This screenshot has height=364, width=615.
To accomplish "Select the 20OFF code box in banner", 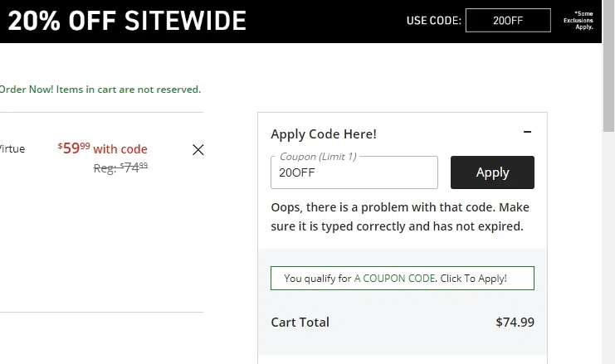I will [x=508, y=20].
